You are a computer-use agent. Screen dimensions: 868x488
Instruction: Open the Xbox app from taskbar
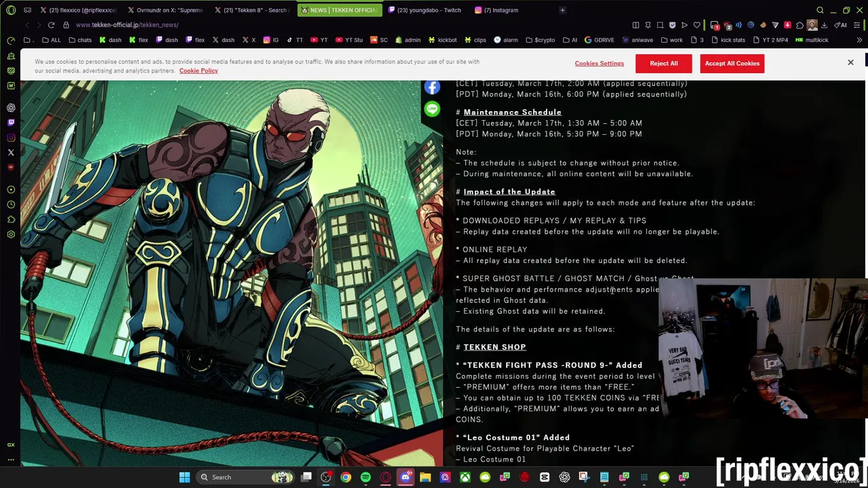(465, 477)
